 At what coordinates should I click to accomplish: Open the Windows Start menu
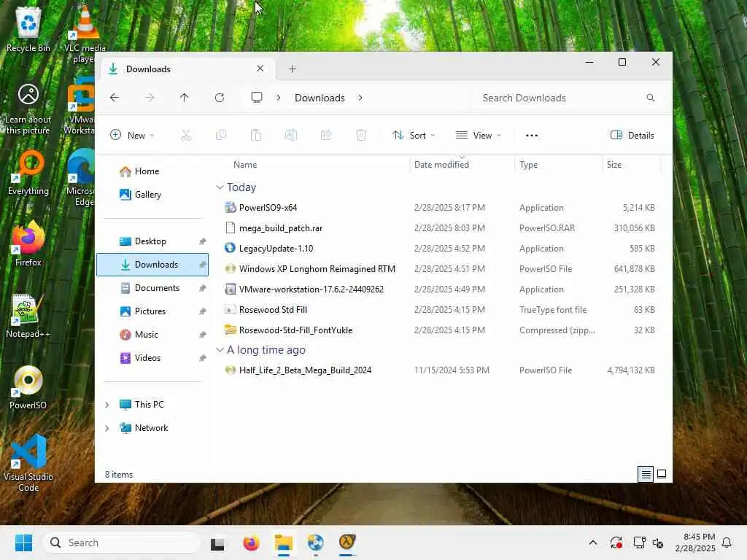[x=23, y=542]
